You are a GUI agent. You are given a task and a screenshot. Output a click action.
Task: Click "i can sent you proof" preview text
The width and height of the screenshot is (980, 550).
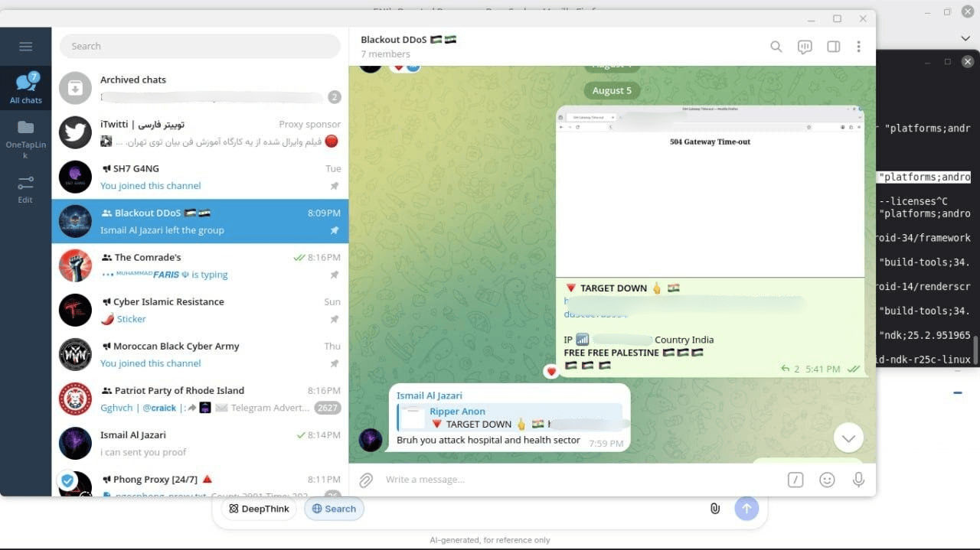[x=143, y=452]
